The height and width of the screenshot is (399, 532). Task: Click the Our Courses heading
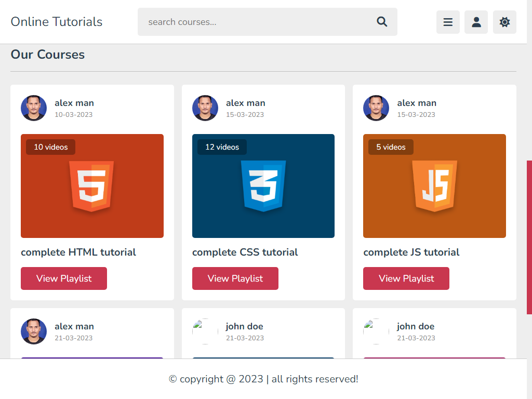48,54
